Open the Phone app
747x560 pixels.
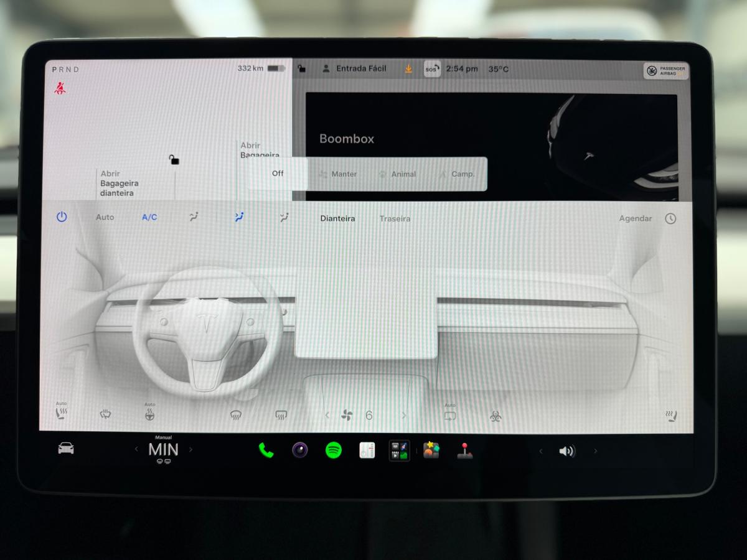pos(266,450)
